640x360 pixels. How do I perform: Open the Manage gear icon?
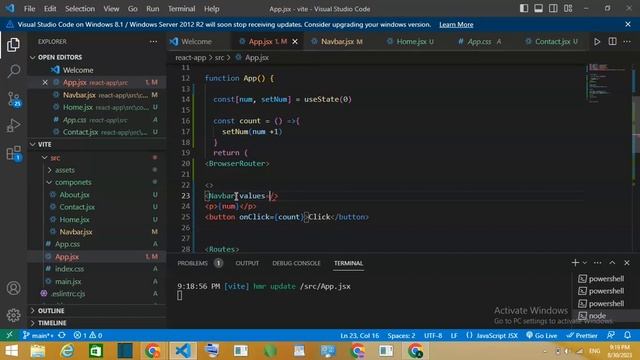pos(13,315)
